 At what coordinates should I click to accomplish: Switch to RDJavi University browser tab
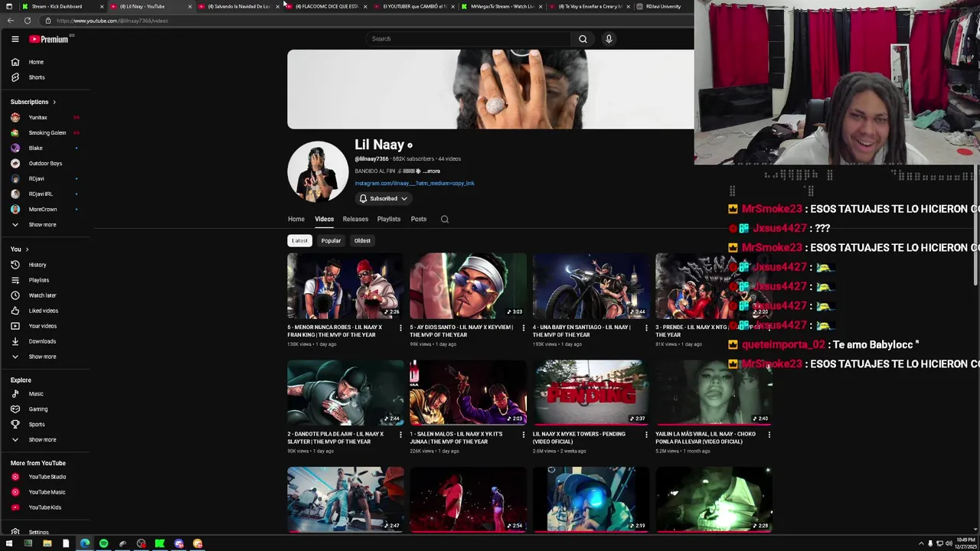click(x=663, y=6)
